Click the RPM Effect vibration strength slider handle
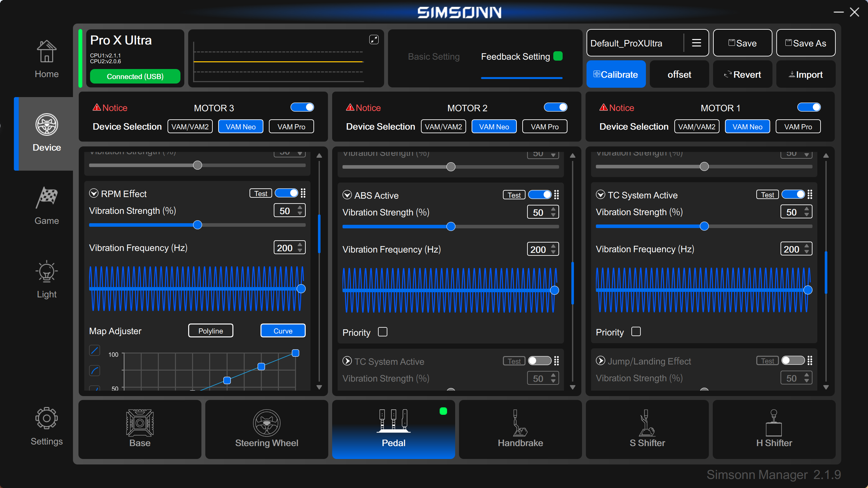Viewport: 868px width, 488px height. (198, 225)
